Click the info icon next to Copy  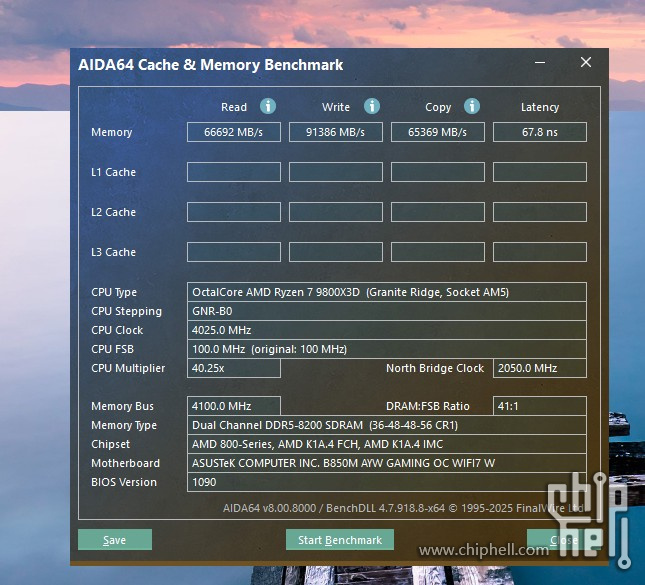pos(472,106)
